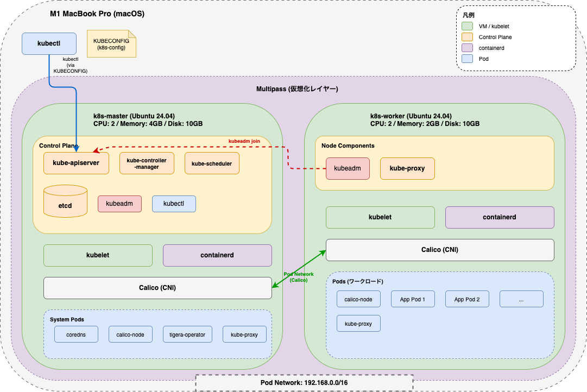This screenshot has height=392, width=587.
Task: Click kubeadm box inside Control Plane
Action: coord(120,204)
